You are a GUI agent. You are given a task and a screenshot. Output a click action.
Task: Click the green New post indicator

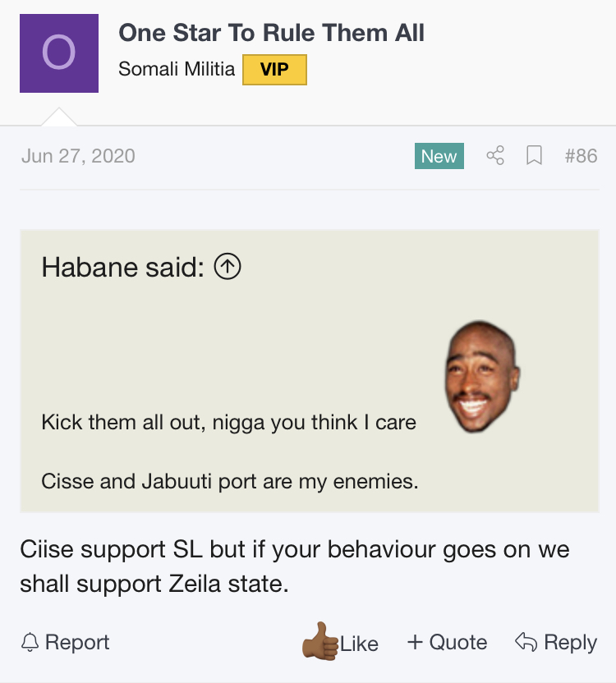click(x=439, y=156)
